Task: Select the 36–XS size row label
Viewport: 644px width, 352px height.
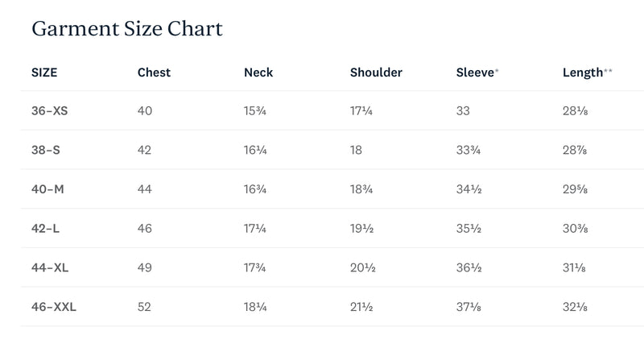Action: [49, 111]
